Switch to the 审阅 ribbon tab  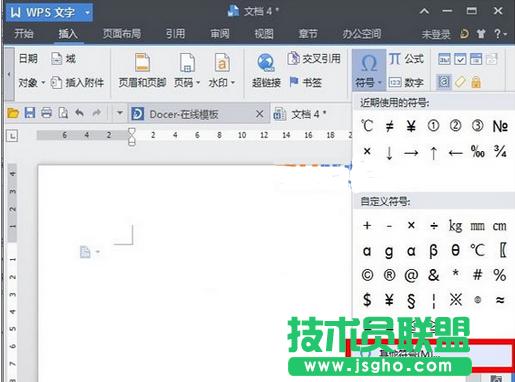(x=220, y=34)
